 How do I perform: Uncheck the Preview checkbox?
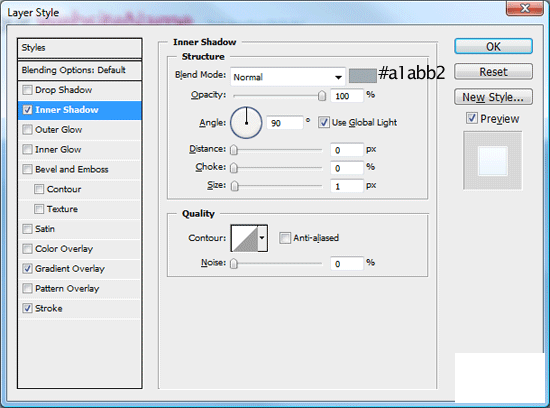click(472, 118)
